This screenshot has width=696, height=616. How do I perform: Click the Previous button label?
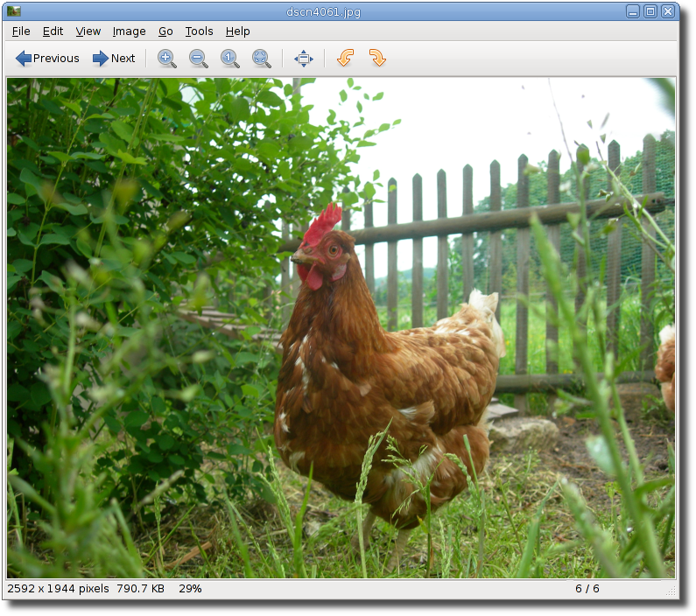pos(56,59)
